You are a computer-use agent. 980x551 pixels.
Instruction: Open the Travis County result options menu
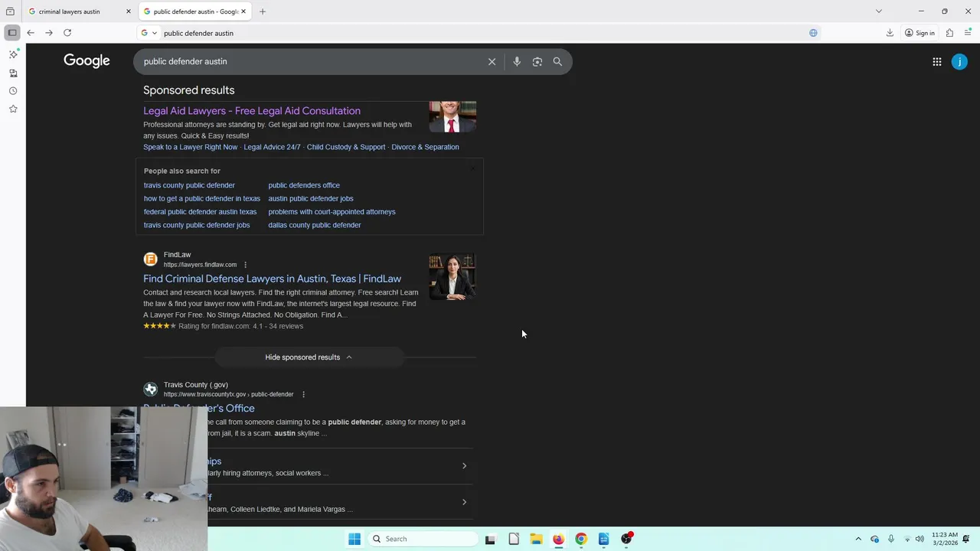[303, 395]
